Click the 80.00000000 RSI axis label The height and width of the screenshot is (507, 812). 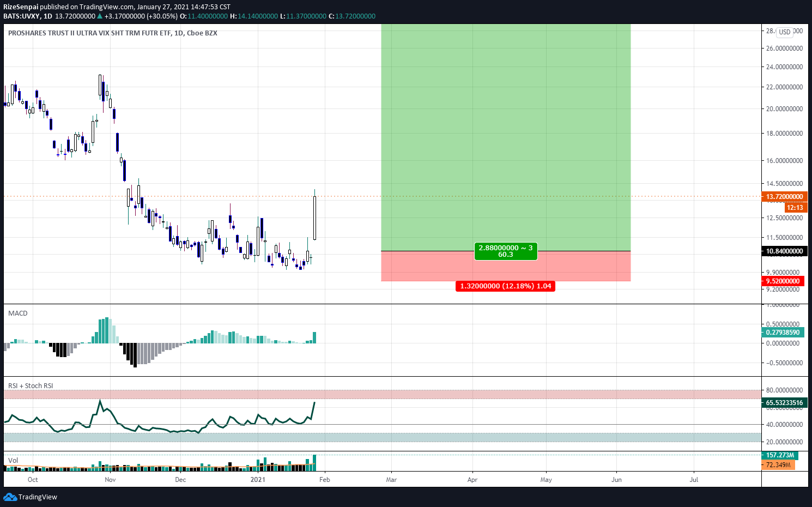784,390
